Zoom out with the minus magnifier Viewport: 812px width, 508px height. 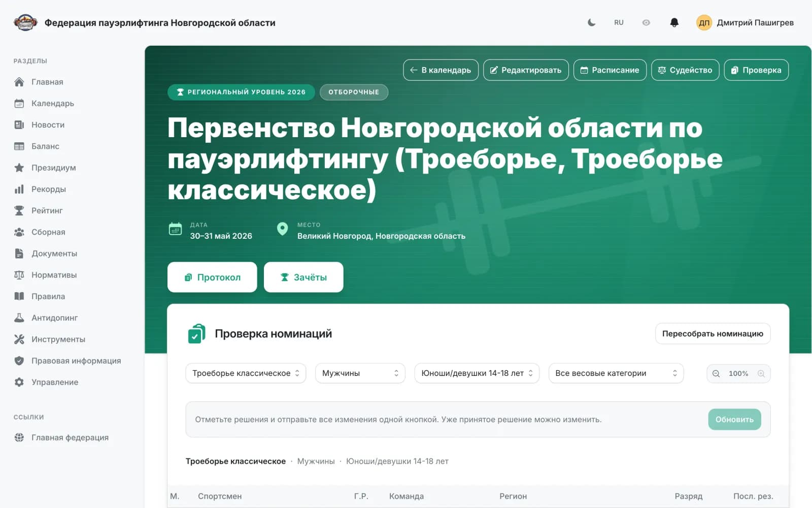tap(716, 373)
